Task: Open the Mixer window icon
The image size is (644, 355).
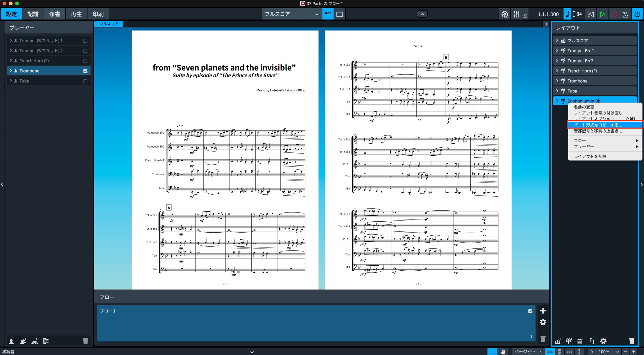Action: point(516,14)
